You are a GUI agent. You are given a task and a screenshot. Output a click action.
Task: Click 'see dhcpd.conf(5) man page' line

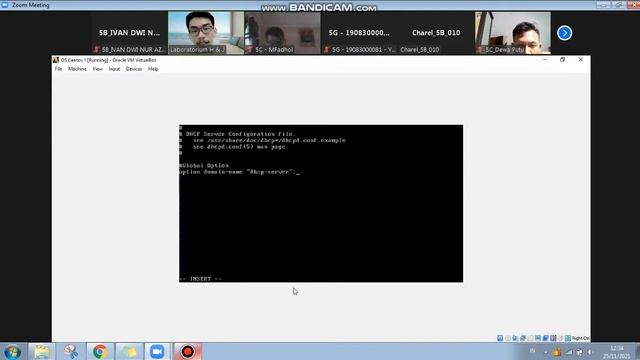point(233,147)
